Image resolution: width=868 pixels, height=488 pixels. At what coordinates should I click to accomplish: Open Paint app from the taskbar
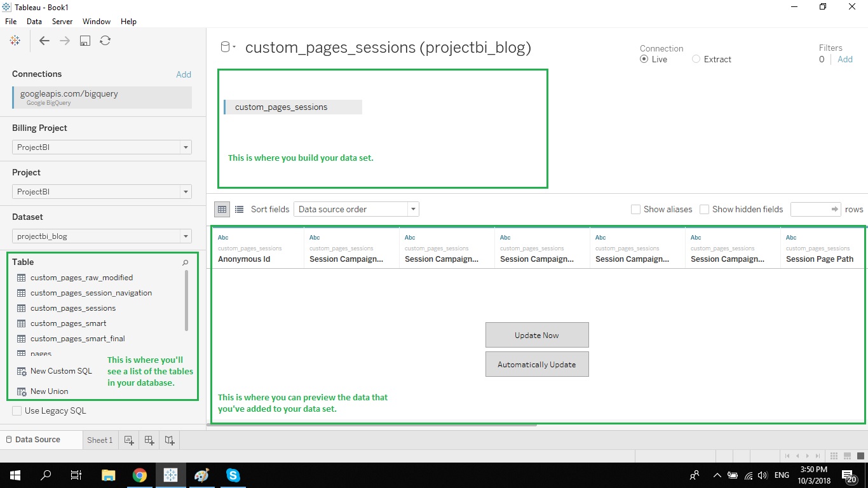201,475
